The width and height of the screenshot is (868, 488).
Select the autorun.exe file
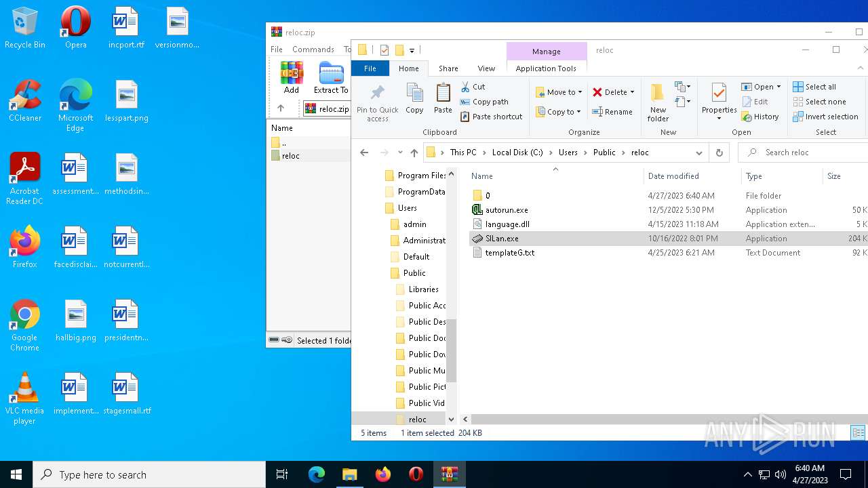tap(507, 210)
